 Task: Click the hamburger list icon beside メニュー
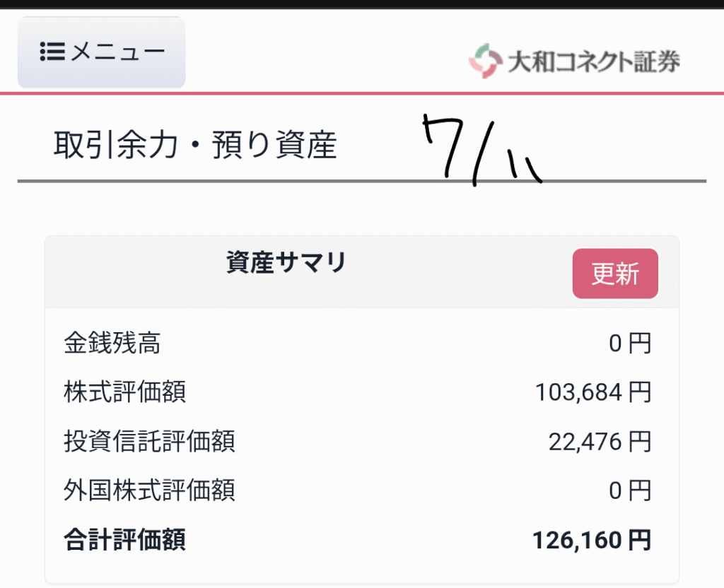coord(52,52)
